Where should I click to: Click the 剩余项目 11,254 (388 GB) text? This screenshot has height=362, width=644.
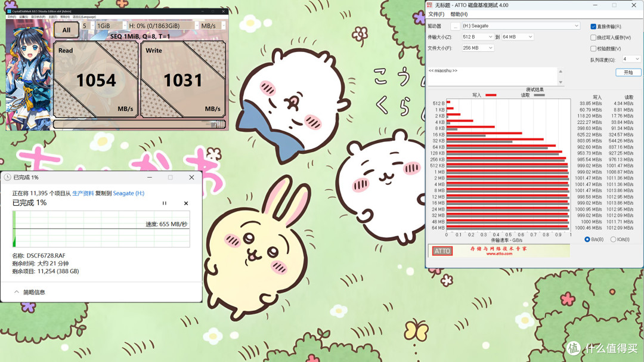pos(45,271)
